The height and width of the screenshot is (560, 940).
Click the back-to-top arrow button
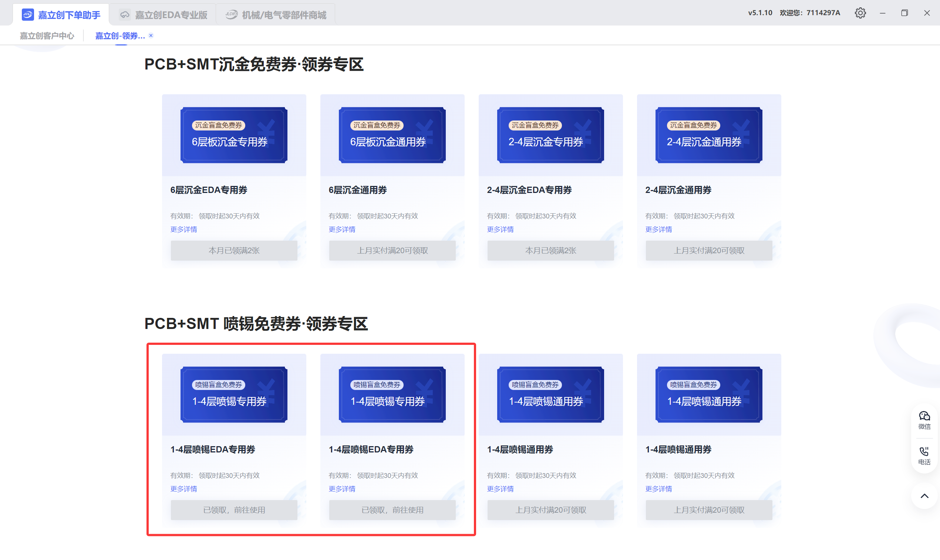click(x=924, y=496)
